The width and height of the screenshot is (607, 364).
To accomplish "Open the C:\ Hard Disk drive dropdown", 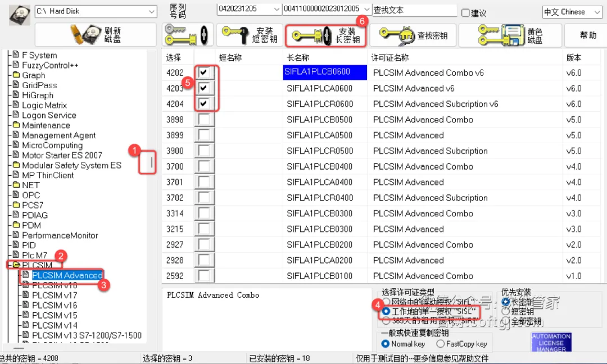I will coord(96,12).
